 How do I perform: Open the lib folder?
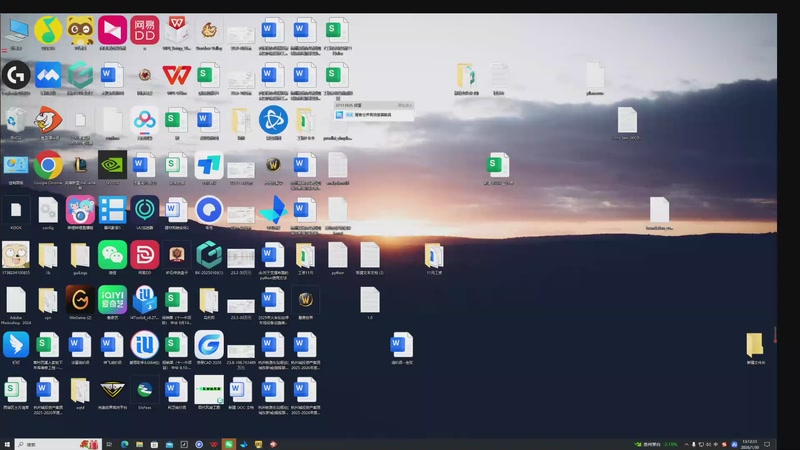tap(48, 257)
